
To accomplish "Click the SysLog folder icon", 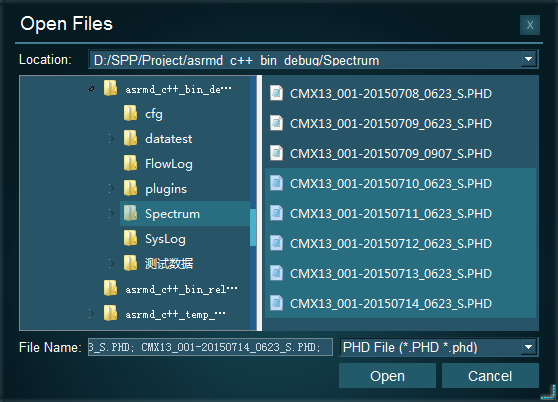I will coord(130,238).
